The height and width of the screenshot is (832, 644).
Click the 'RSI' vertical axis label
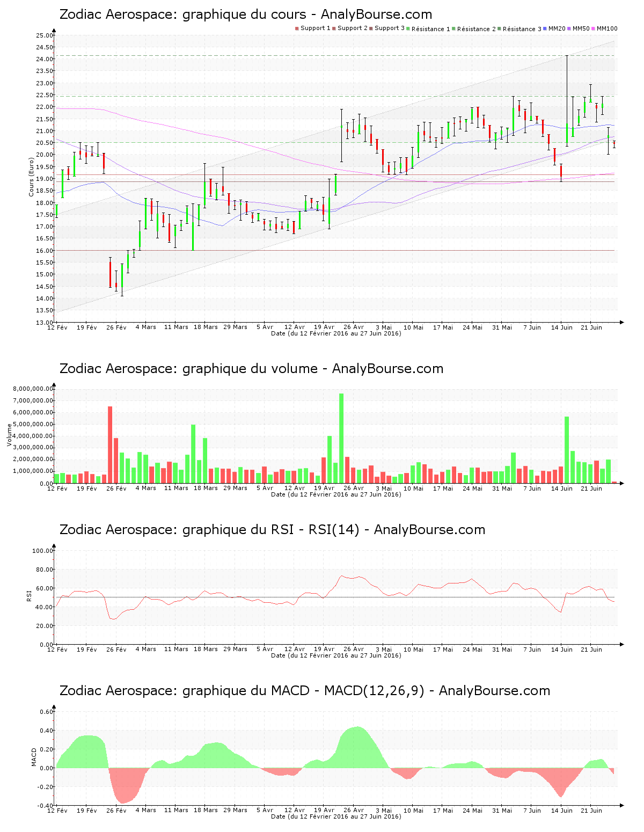(x=30, y=595)
